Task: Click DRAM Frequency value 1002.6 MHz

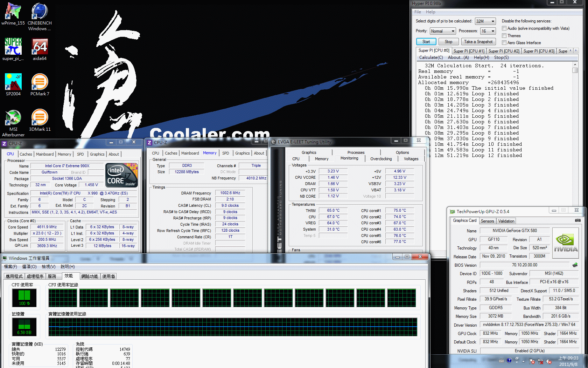Action: pyautogui.click(x=230, y=193)
